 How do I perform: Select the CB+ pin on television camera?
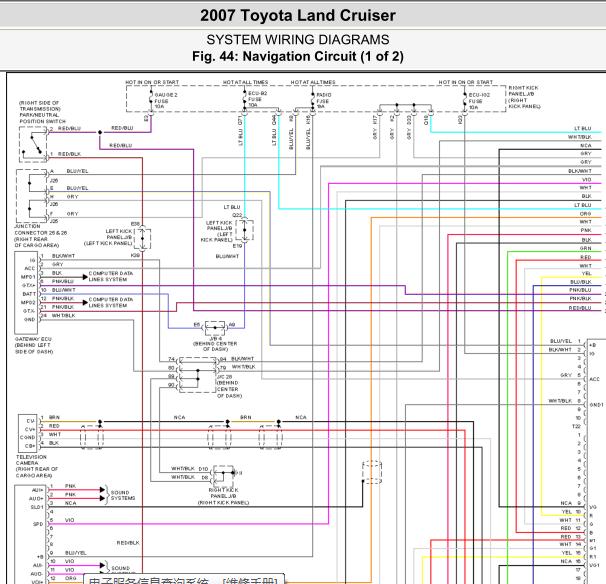[30, 446]
